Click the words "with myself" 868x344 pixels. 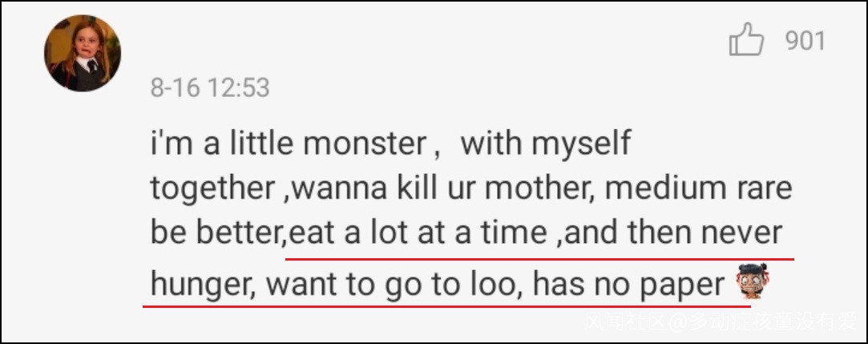point(546,144)
